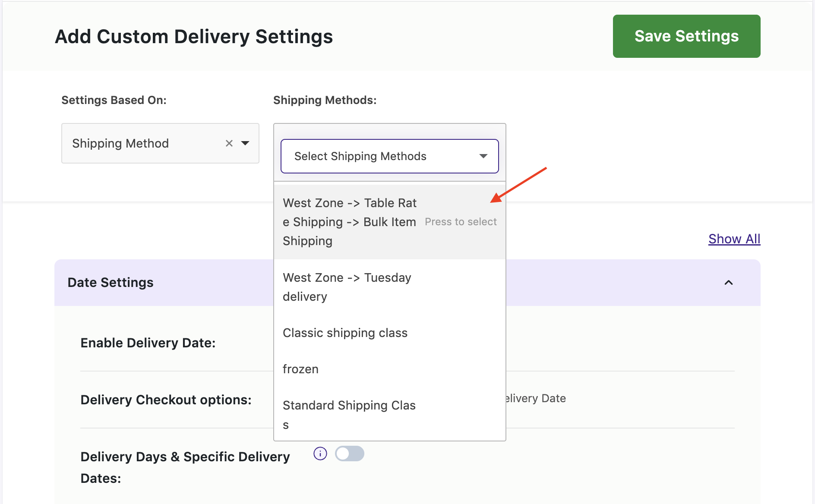The height and width of the screenshot is (504, 815).
Task: Click the Add Custom Delivery Settings heading
Action: [194, 37]
